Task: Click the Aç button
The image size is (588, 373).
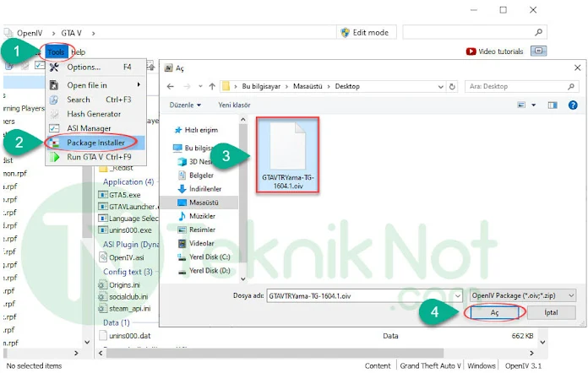Action: coord(494,313)
